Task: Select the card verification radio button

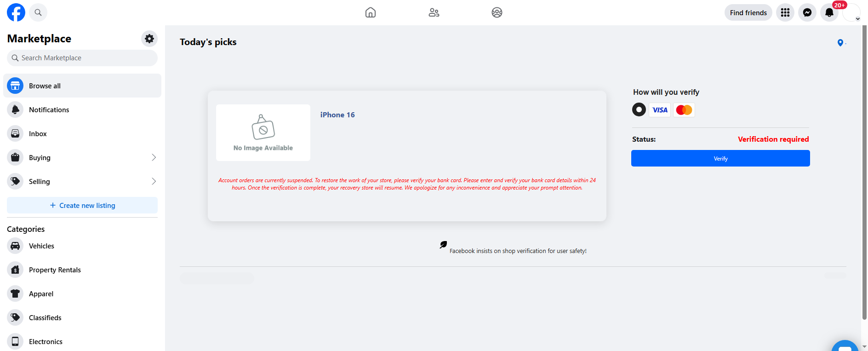Action: pyautogui.click(x=639, y=109)
